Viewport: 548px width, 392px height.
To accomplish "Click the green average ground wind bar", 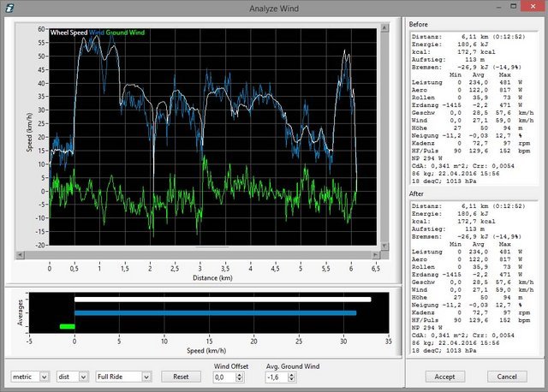I will point(67,327).
